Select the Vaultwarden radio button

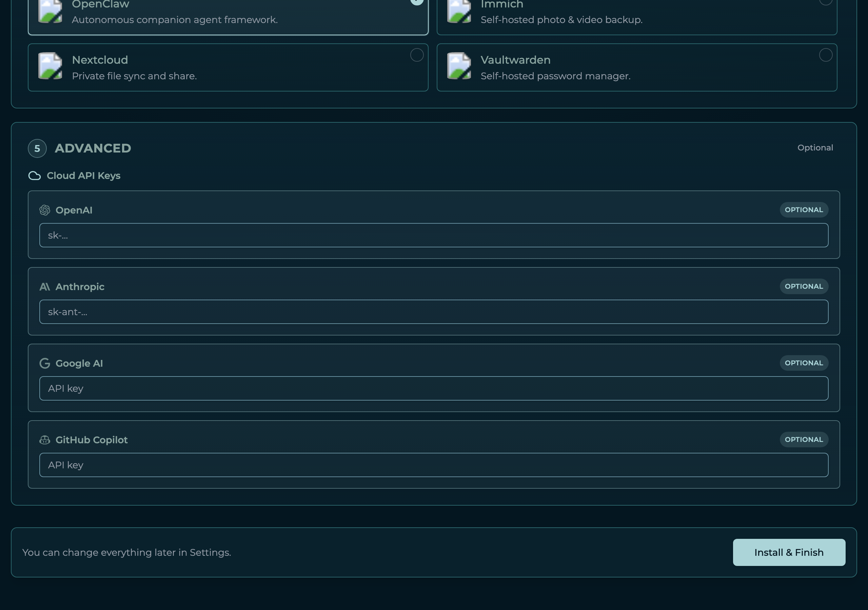click(826, 55)
